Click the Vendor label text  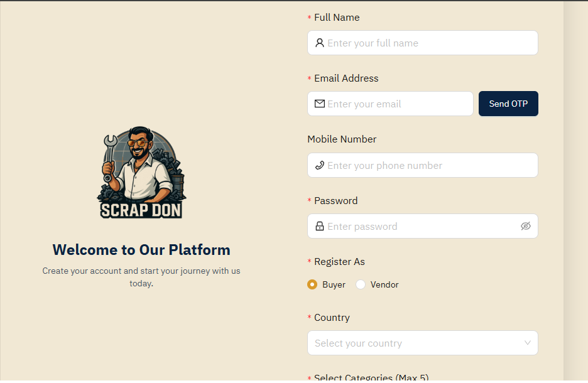(x=384, y=284)
